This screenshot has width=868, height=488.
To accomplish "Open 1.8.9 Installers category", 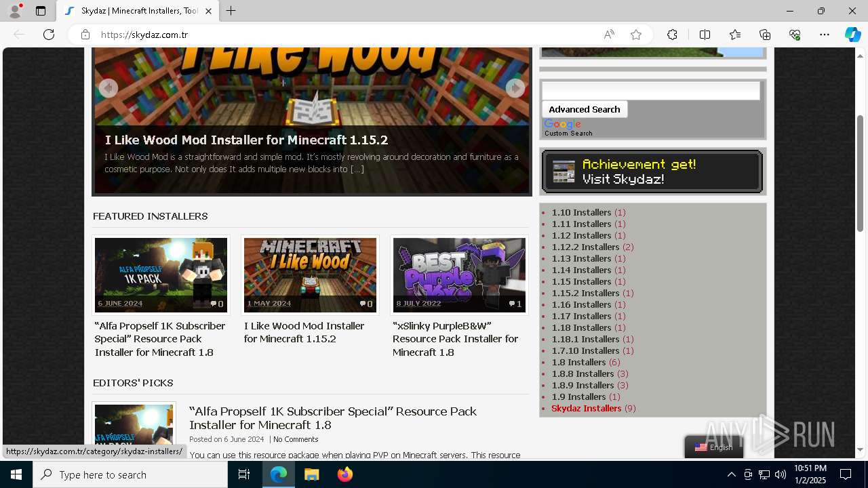I will coord(583,385).
